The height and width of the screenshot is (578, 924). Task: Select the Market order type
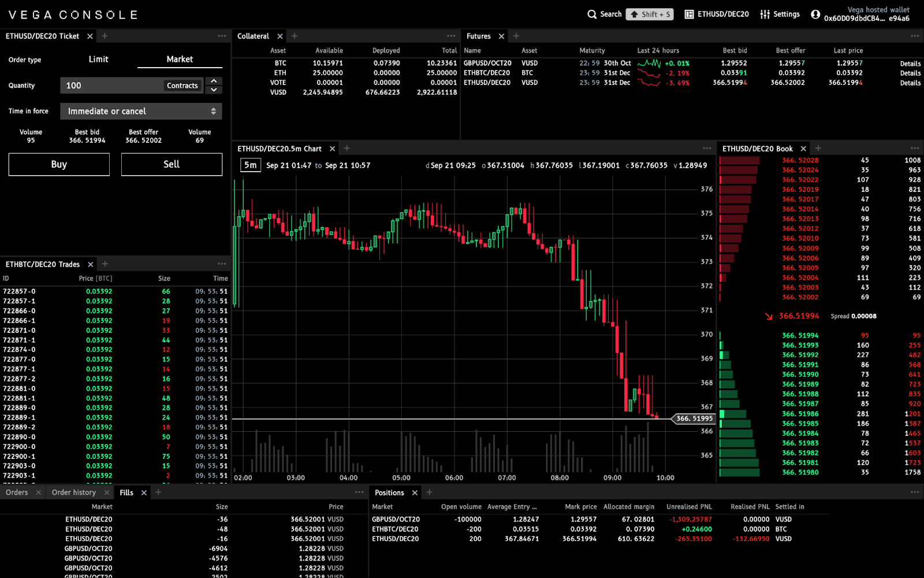[x=180, y=60]
